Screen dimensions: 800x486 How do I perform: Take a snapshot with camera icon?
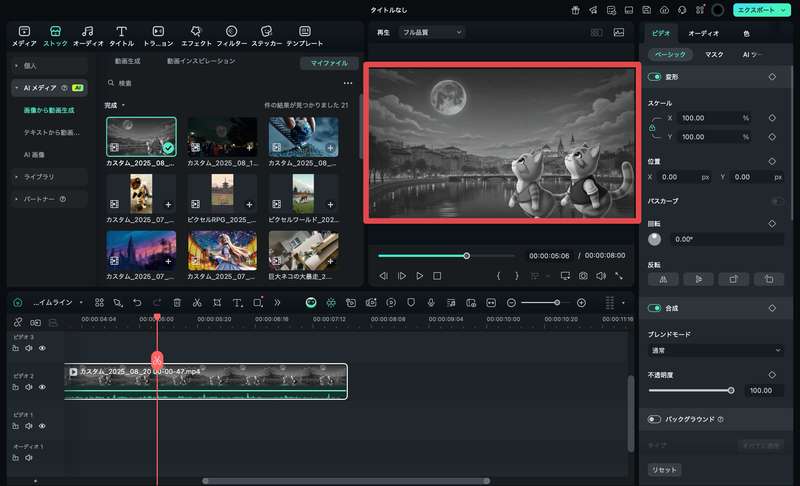583,276
